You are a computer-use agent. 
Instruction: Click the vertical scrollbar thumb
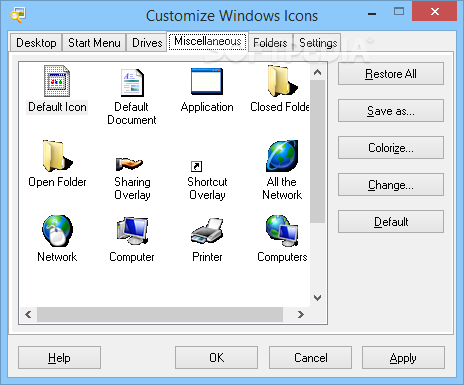tap(318, 152)
